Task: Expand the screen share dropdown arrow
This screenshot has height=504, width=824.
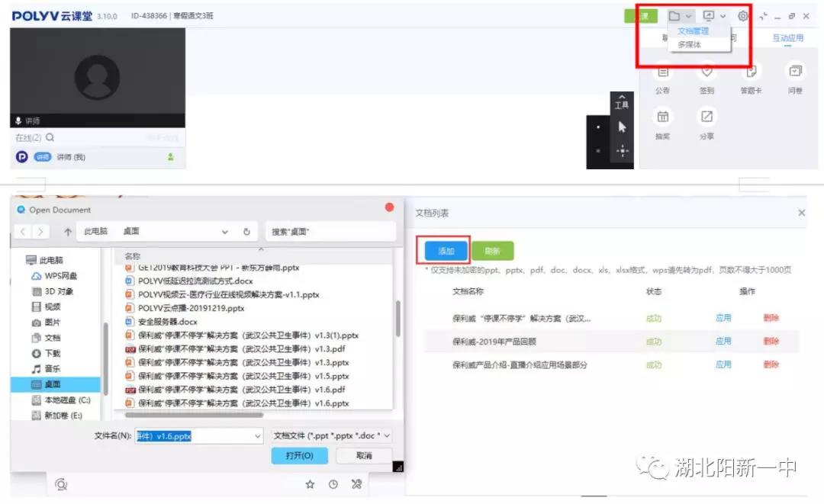Action: click(723, 16)
